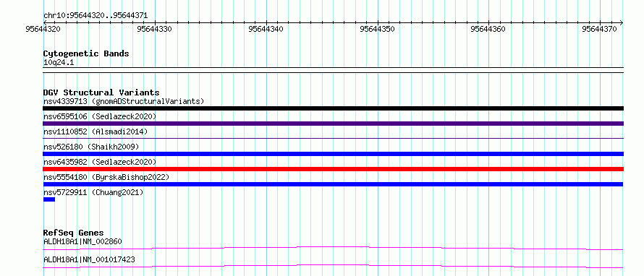Open variant nsv5729911 (Chuang2021) label
The image size is (644, 276).
click(93, 192)
